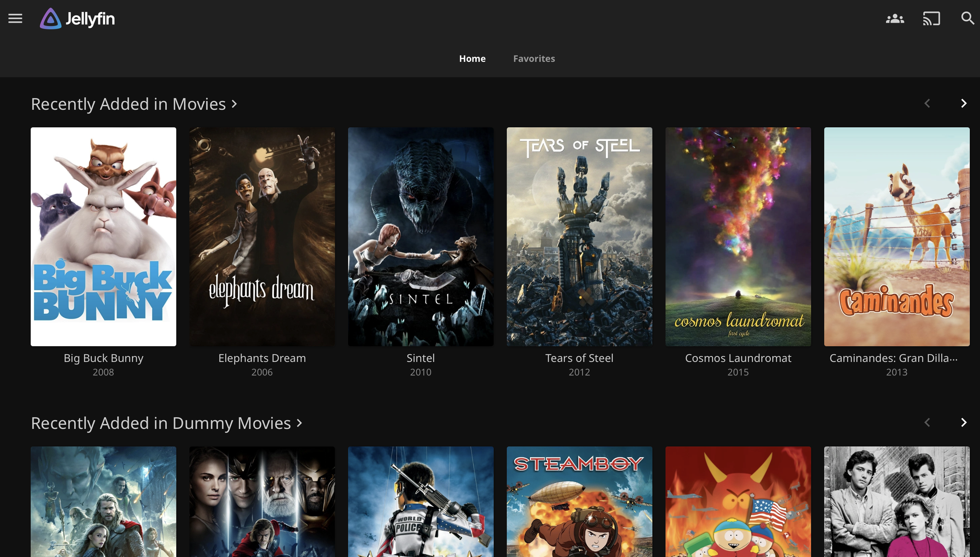This screenshot has width=980, height=557.
Task: Click the Tears of Steel title link
Action: pyautogui.click(x=579, y=358)
